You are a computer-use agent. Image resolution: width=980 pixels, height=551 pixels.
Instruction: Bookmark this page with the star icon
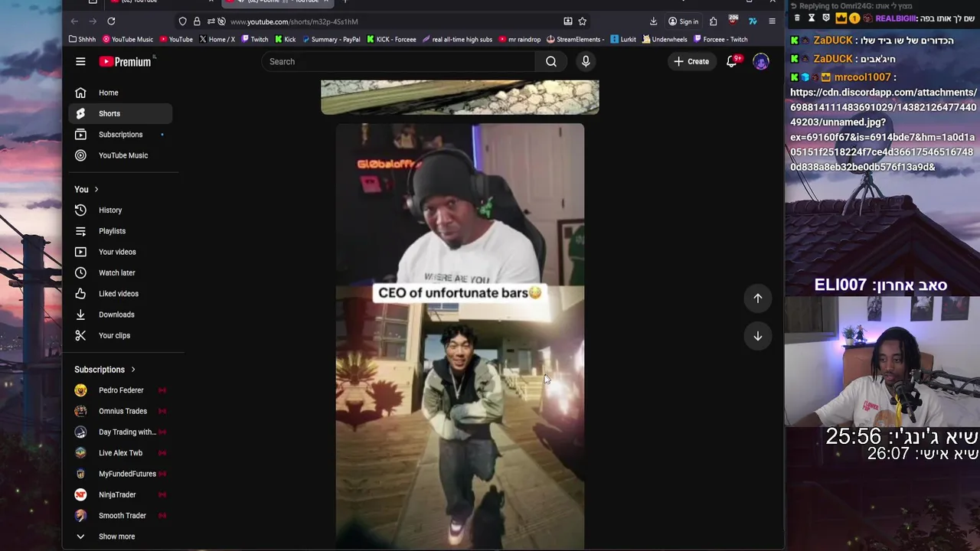583,21
